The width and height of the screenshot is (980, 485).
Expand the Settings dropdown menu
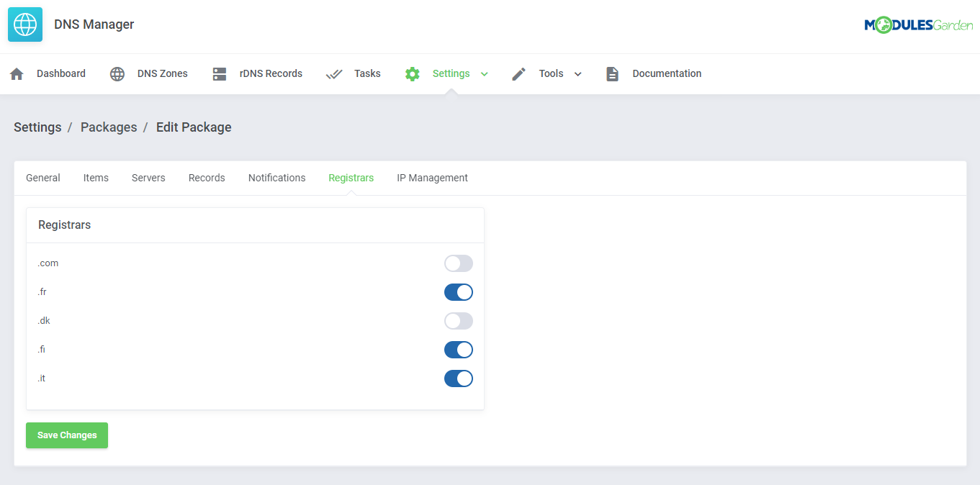point(484,73)
